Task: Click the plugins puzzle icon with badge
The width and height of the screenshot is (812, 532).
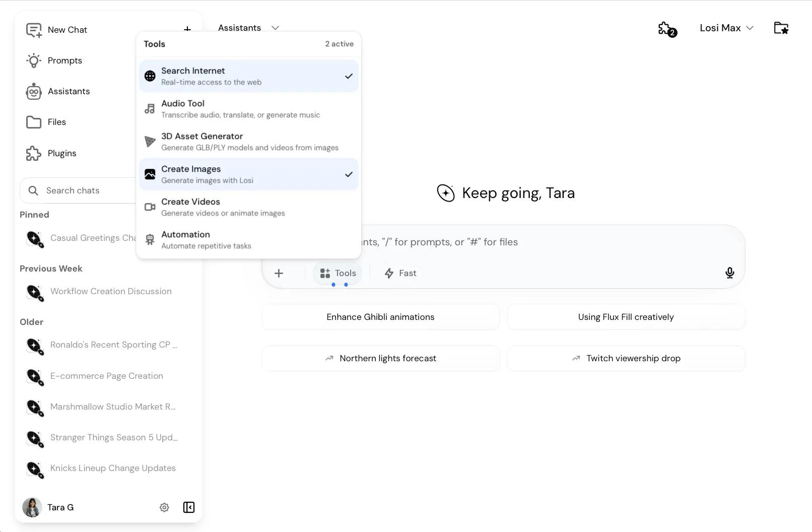Action: point(667,29)
